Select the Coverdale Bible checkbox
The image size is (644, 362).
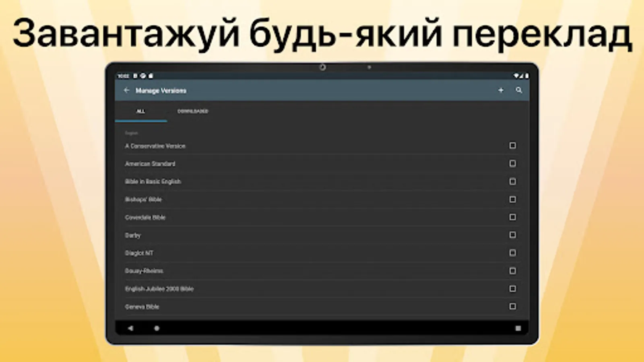[512, 217]
